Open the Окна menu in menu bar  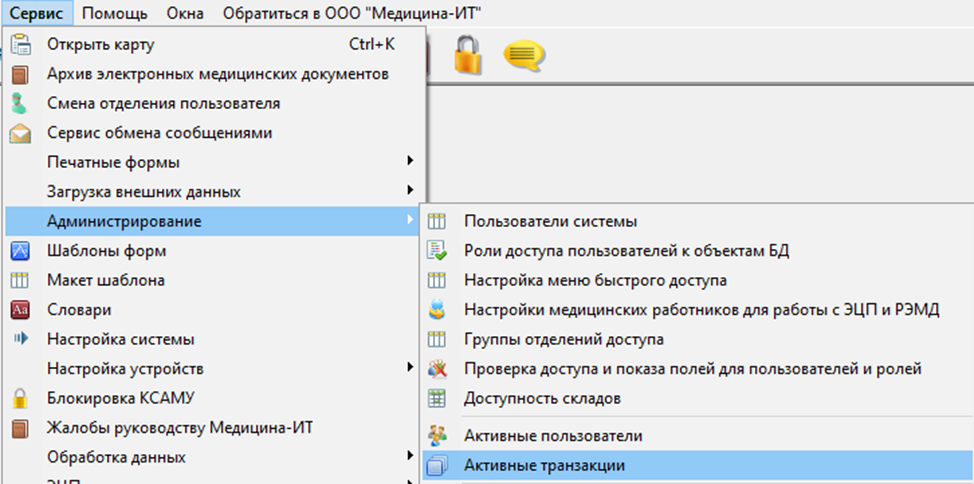point(185,13)
